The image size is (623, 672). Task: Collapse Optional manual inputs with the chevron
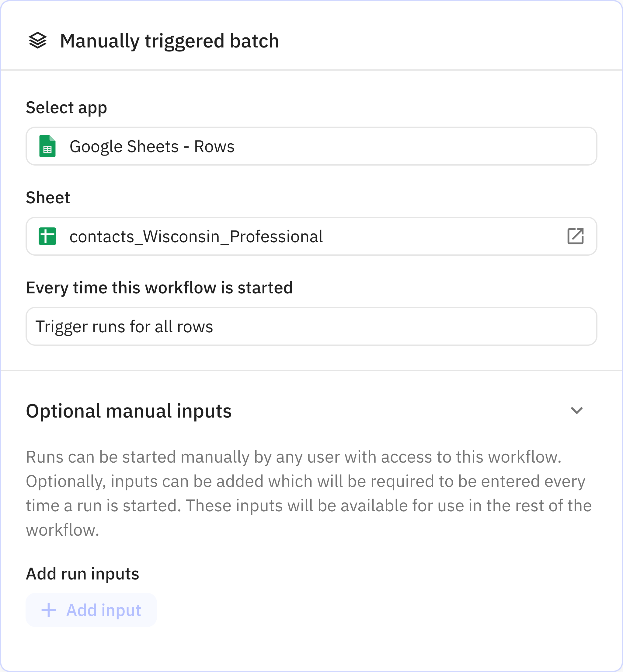click(576, 411)
